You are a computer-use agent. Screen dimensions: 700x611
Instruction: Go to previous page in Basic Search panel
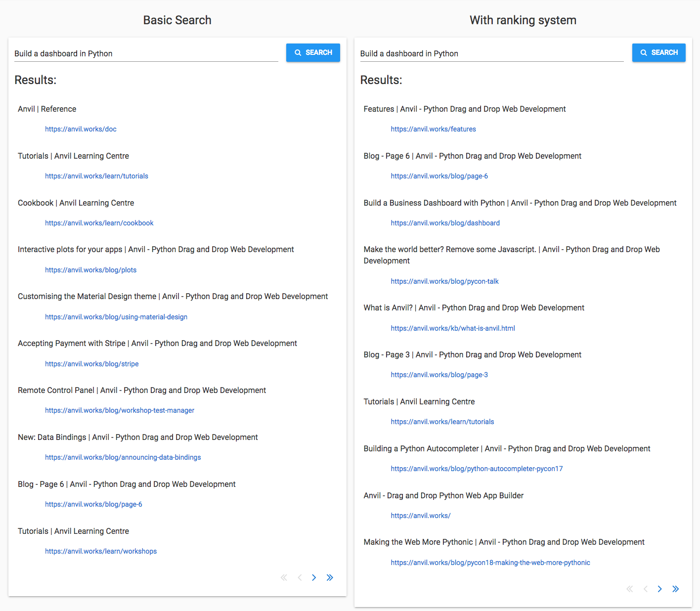pos(300,577)
